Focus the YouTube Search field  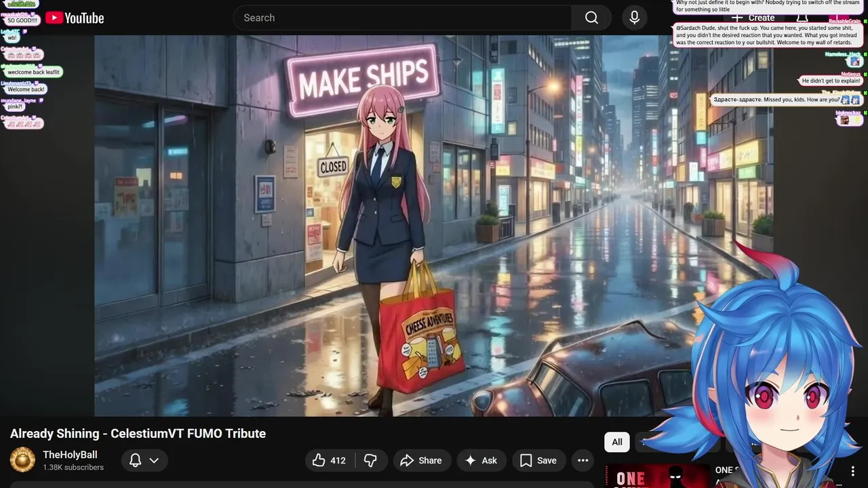click(x=402, y=18)
